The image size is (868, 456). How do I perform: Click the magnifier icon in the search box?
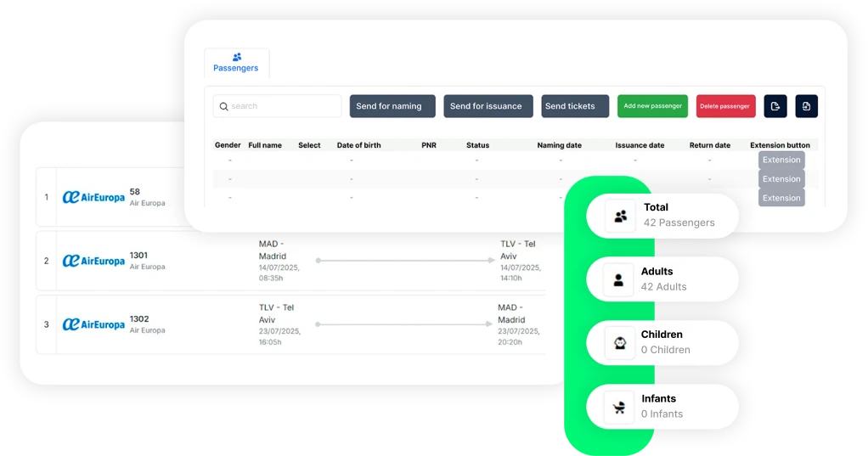click(224, 106)
